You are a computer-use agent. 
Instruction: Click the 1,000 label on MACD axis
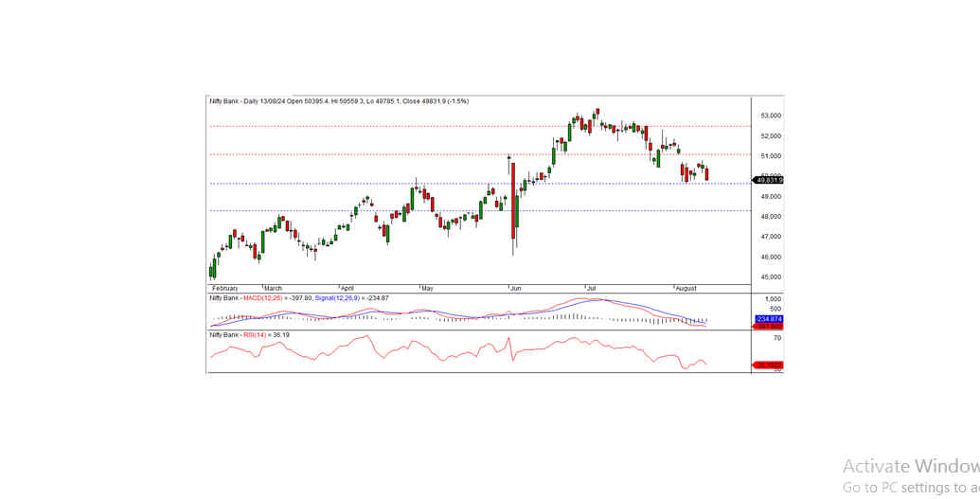pos(774,299)
